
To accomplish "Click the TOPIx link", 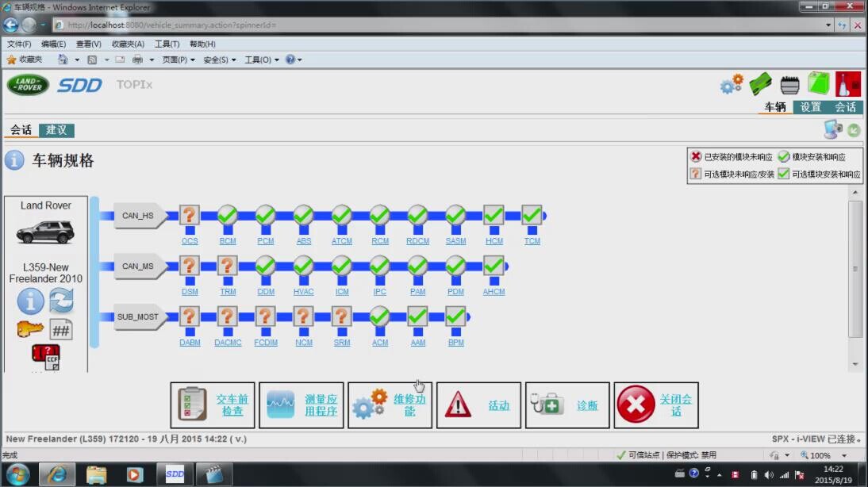I will pos(134,84).
